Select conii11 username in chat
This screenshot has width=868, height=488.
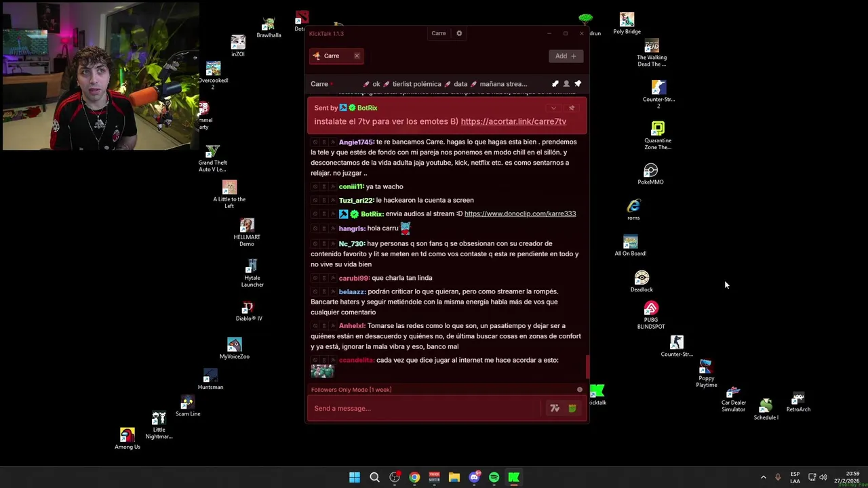point(351,186)
